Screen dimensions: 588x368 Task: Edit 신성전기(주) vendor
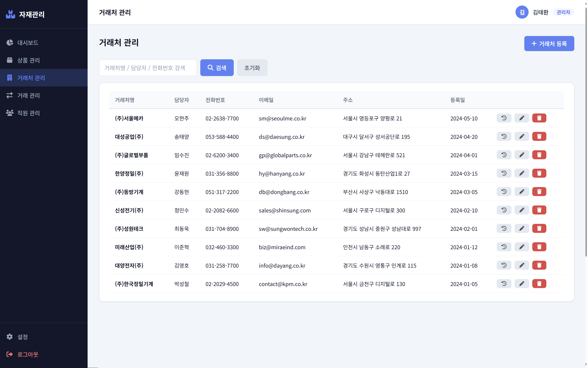(522, 210)
